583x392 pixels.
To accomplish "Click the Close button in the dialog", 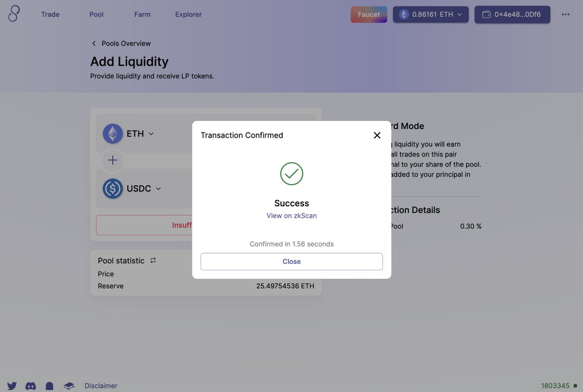I will 291,261.
